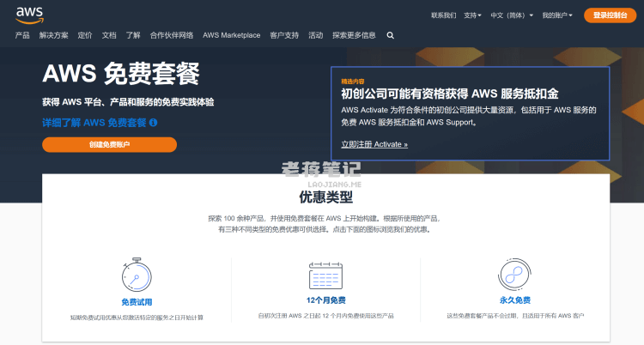Open 探索更多信息 menu item
The image size is (644, 345).
tap(354, 35)
